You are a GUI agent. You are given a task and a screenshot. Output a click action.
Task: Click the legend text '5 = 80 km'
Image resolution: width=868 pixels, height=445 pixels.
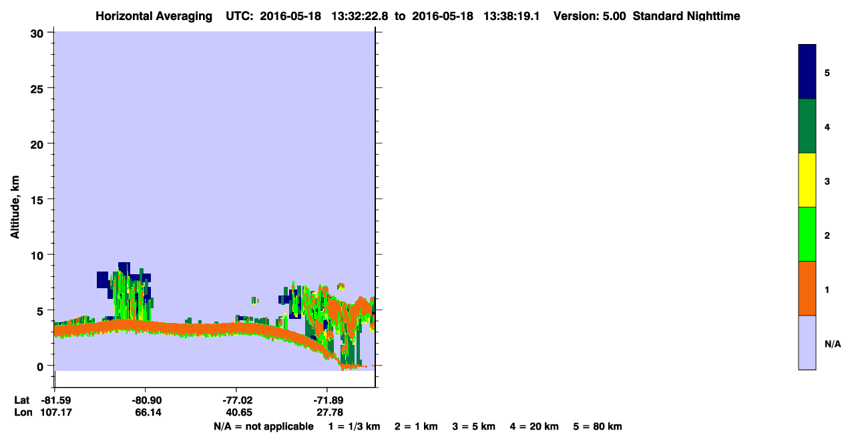pyautogui.click(x=598, y=426)
